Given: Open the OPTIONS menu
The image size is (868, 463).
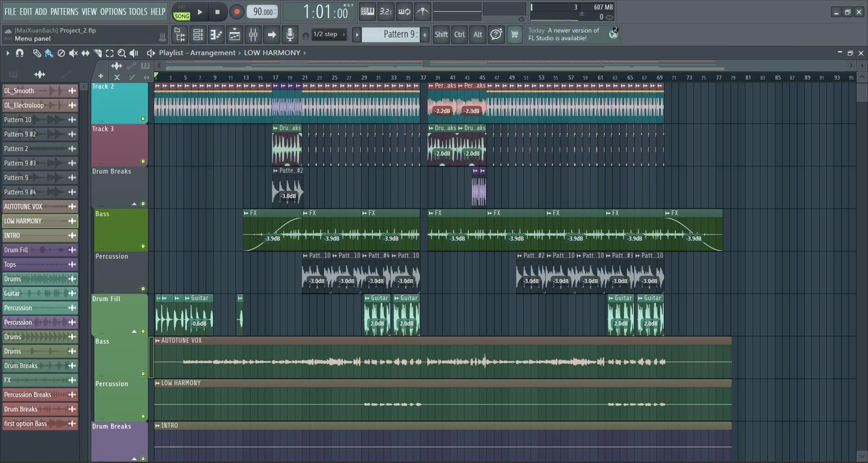Looking at the screenshot, I should (x=113, y=11).
